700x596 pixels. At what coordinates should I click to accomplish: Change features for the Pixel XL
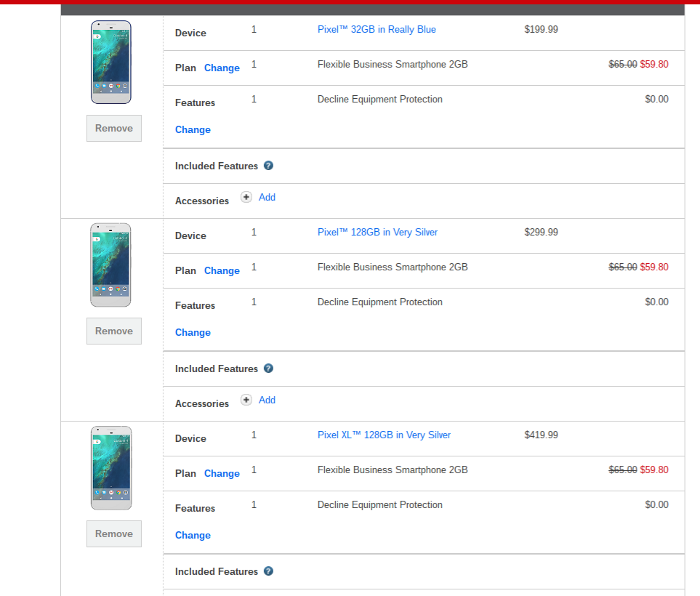click(x=193, y=535)
